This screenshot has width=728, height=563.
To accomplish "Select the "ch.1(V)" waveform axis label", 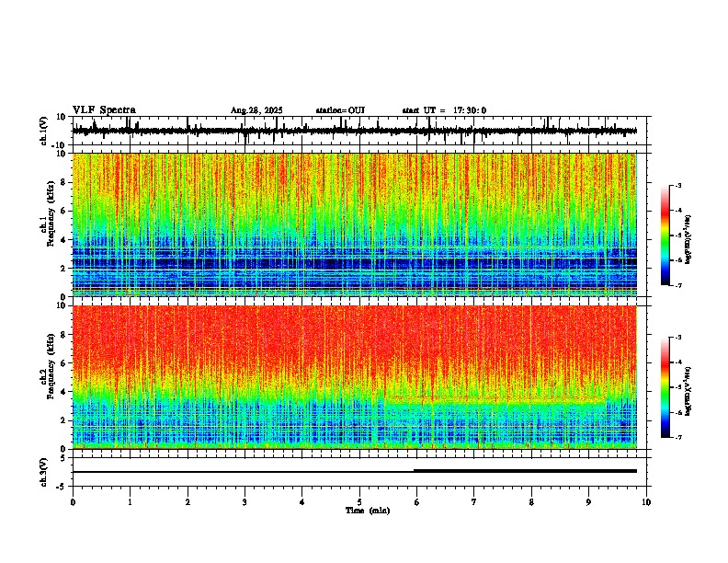I will (x=44, y=131).
